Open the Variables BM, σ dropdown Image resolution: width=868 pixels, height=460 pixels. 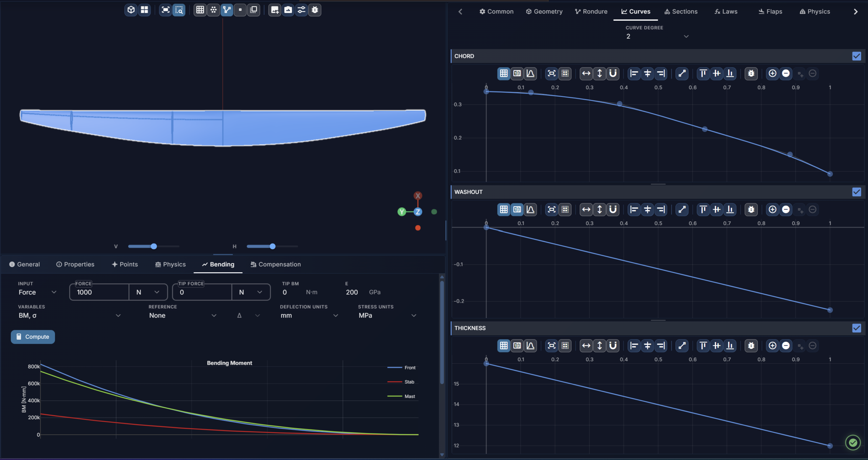[x=70, y=315]
